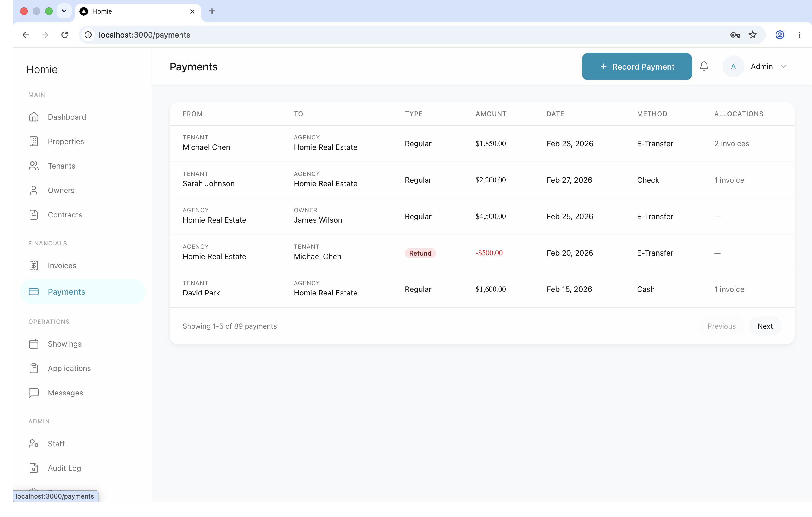Image resolution: width=812 pixels, height=517 pixels.
Task: Bookmark this page with the star
Action: pos(753,35)
